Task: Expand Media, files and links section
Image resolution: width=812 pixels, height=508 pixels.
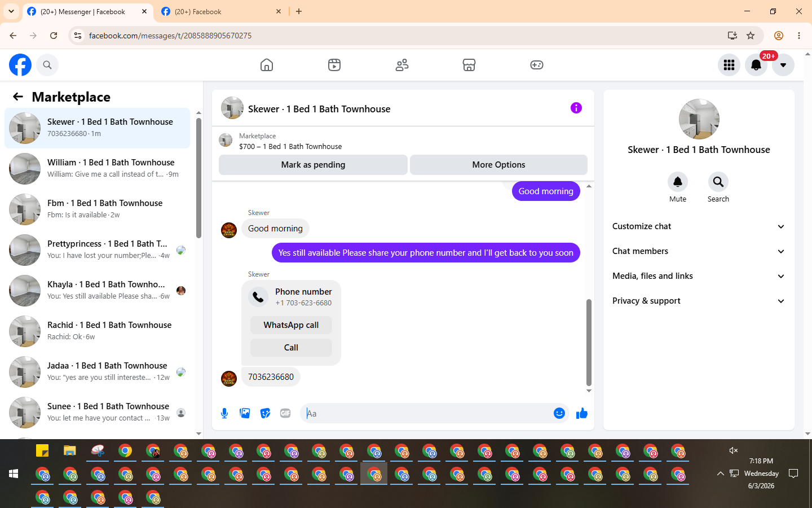Action: [699, 276]
